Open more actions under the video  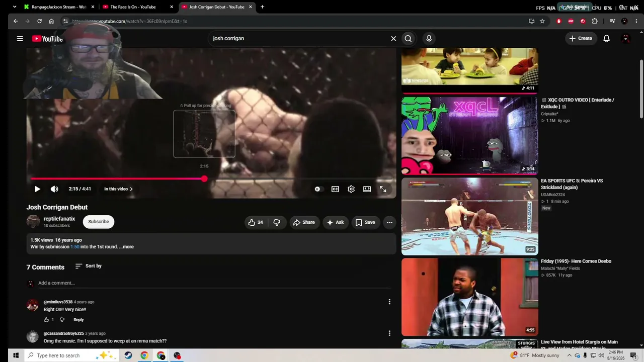point(389,222)
